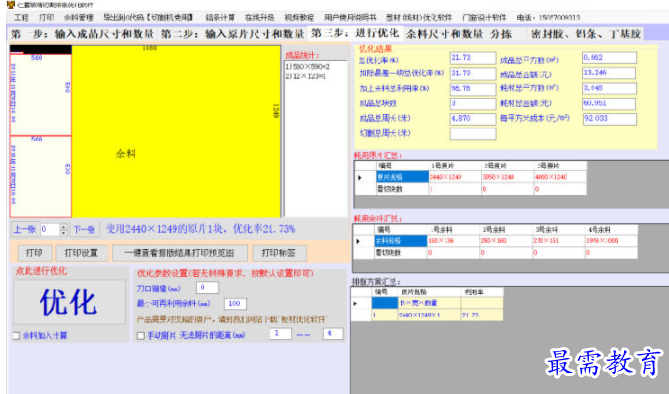Click the empty 切割总周长 field
Viewport: 669px width, 394px height.
point(473,134)
